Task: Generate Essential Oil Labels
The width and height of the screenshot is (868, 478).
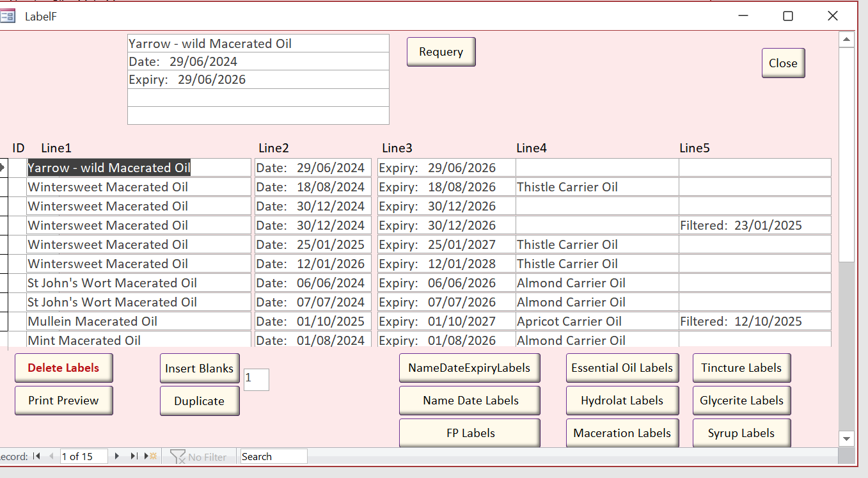Action: [622, 368]
